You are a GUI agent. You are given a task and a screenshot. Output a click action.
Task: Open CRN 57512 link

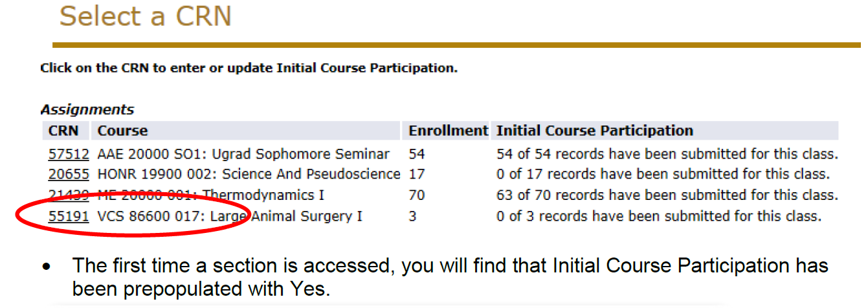68,154
